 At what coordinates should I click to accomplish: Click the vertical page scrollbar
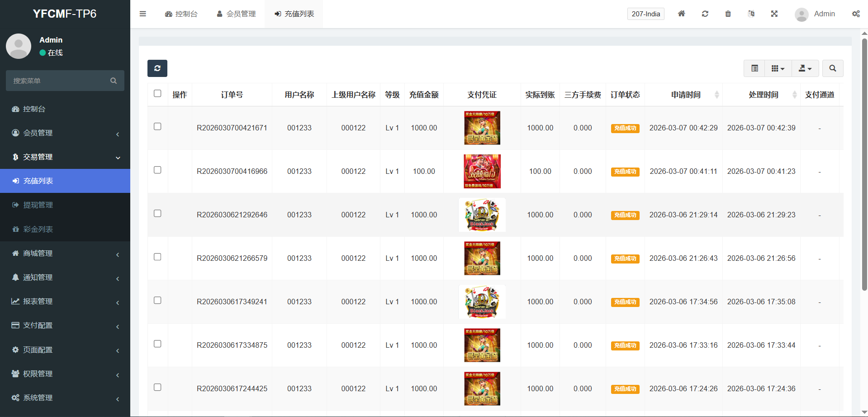coord(864,163)
